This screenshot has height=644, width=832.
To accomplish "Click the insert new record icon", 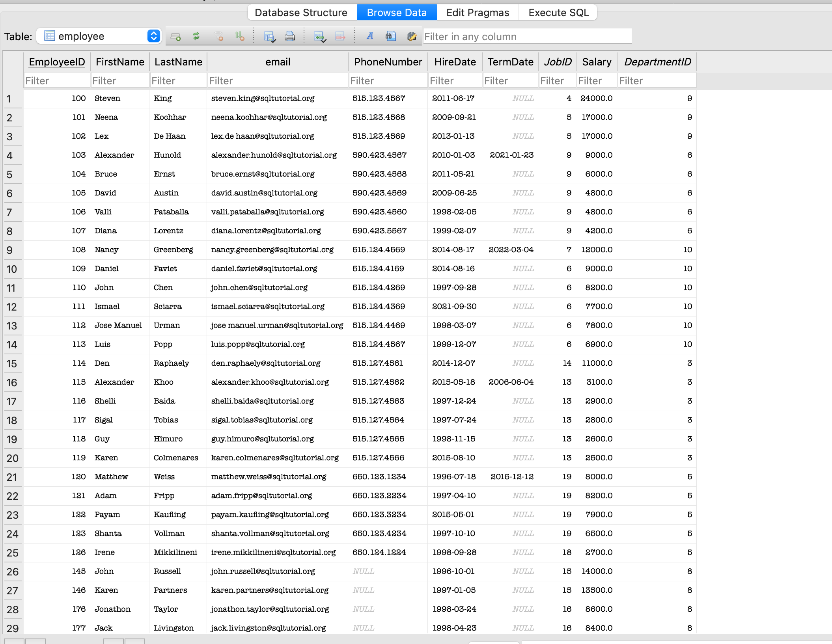I will click(x=319, y=36).
